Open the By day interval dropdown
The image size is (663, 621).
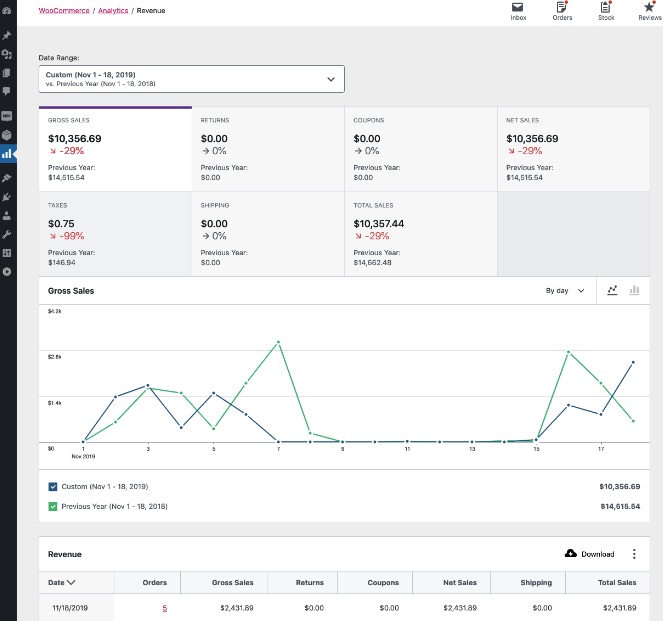565,291
